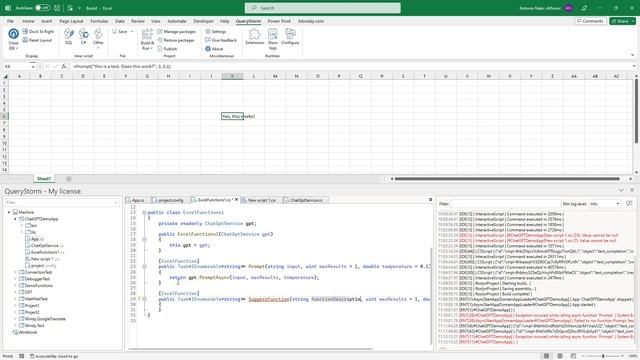Open ChatGptService.cs in project tree

click(44, 246)
